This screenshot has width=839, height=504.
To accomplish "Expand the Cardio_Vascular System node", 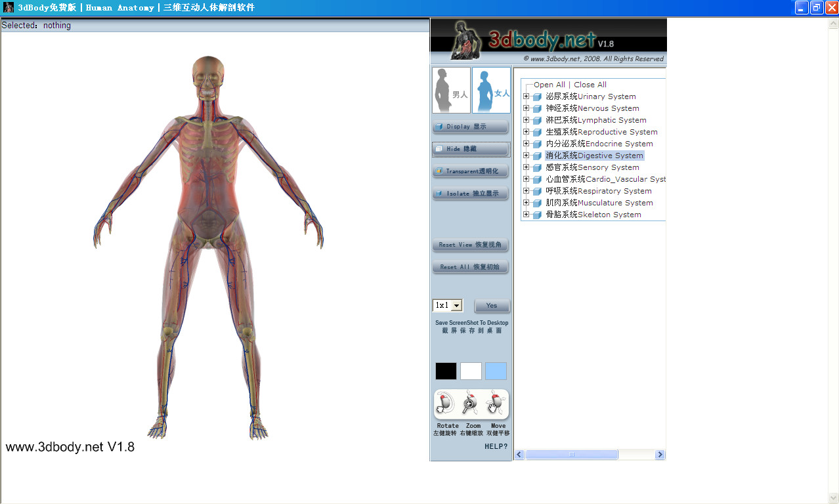I will [x=527, y=178].
